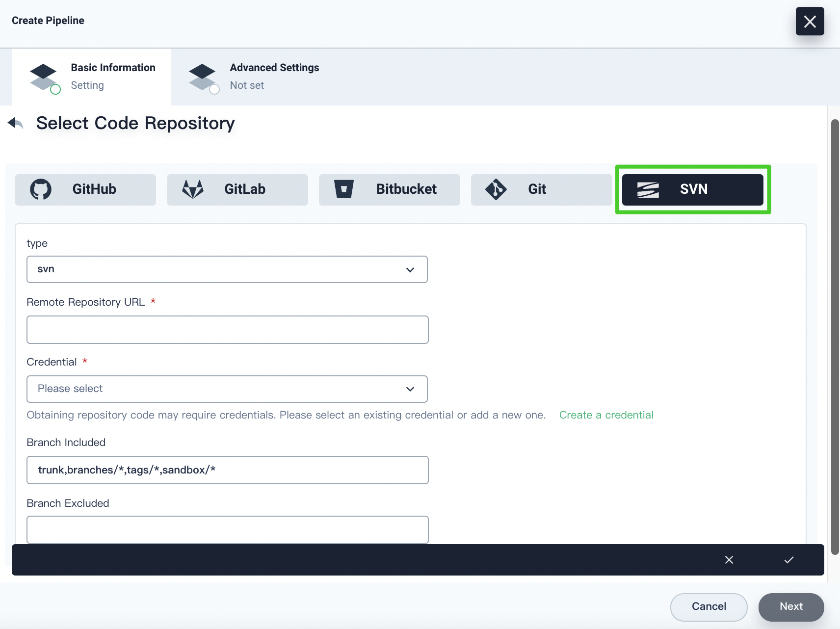The height and width of the screenshot is (629, 840).
Task: Click the SVN stripes icon
Action: pos(648,189)
